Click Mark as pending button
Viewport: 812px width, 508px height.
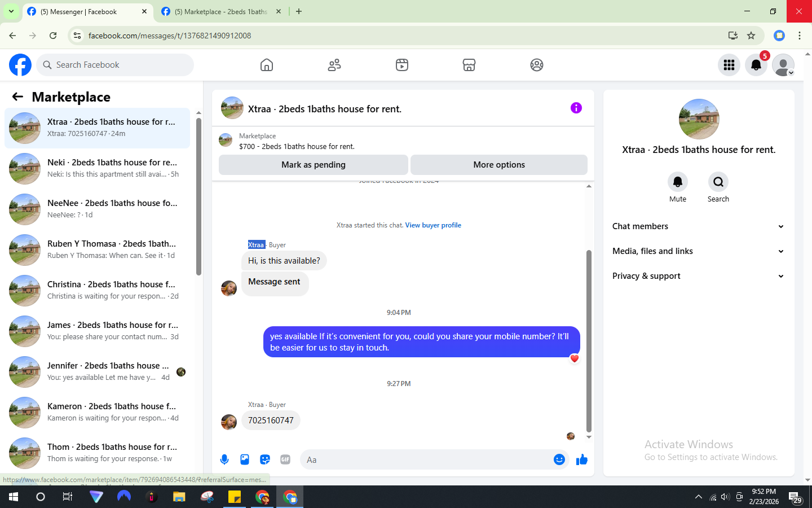click(x=314, y=165)
